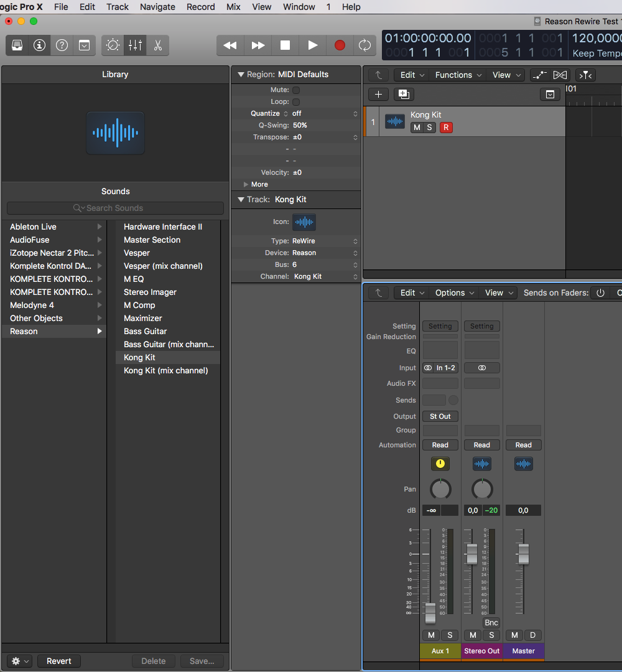Mute the Kong Kit track
622x672 pixels.
(417, 128)
